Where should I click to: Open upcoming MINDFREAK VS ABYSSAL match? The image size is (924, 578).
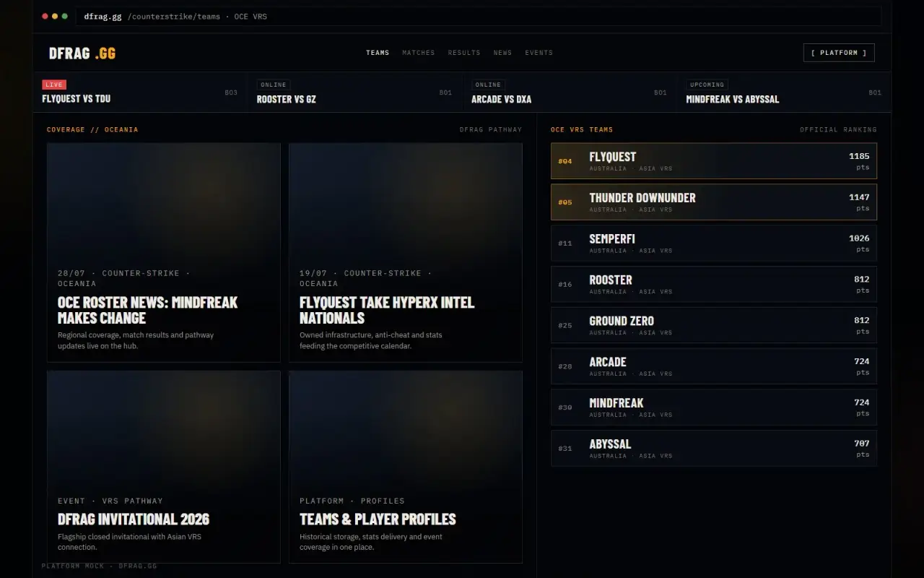pyautogui.click(x=784, y=92)
